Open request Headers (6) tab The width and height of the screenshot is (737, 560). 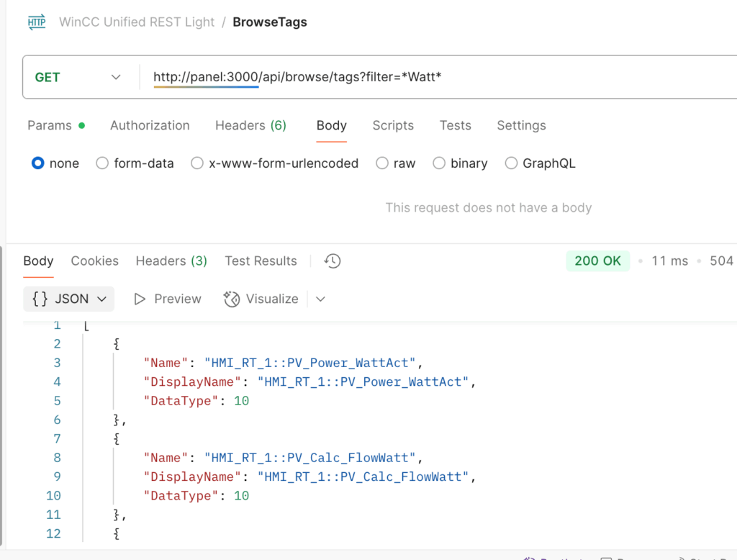pos(250,125)
